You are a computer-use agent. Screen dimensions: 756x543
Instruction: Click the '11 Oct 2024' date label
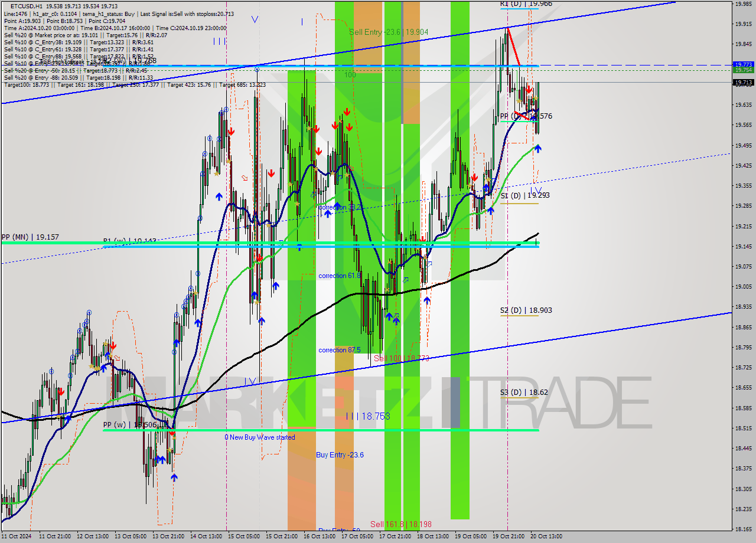(16, 537)
